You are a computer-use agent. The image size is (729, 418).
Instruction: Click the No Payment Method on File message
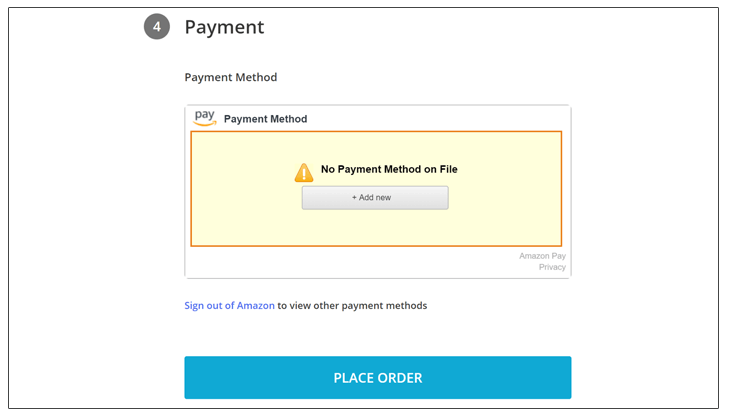[x=389, y=169]
